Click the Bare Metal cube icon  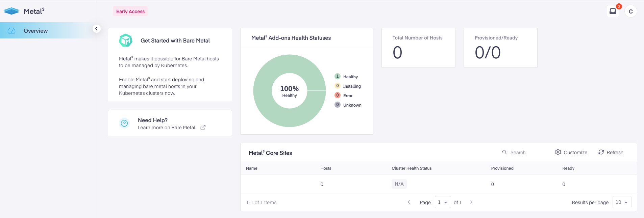(x=126, y=40)
